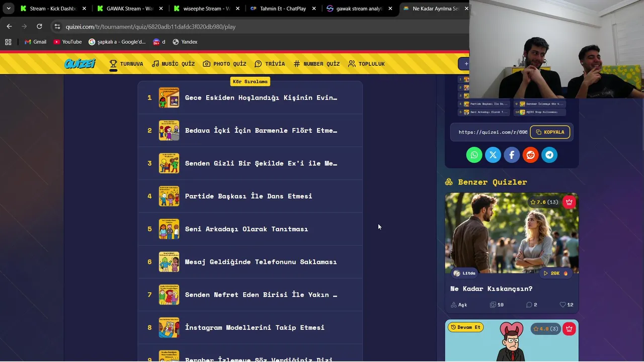Click the heart likes icon showing 12

563,305
